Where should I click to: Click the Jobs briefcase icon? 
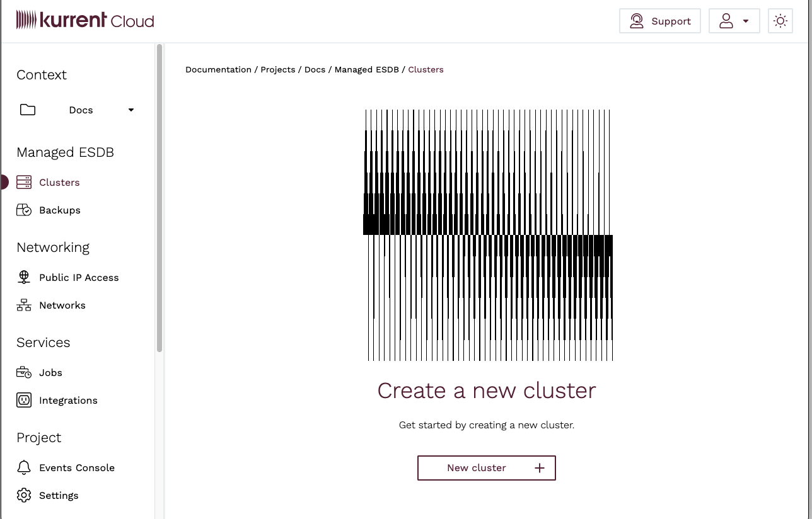coord(24,373)
